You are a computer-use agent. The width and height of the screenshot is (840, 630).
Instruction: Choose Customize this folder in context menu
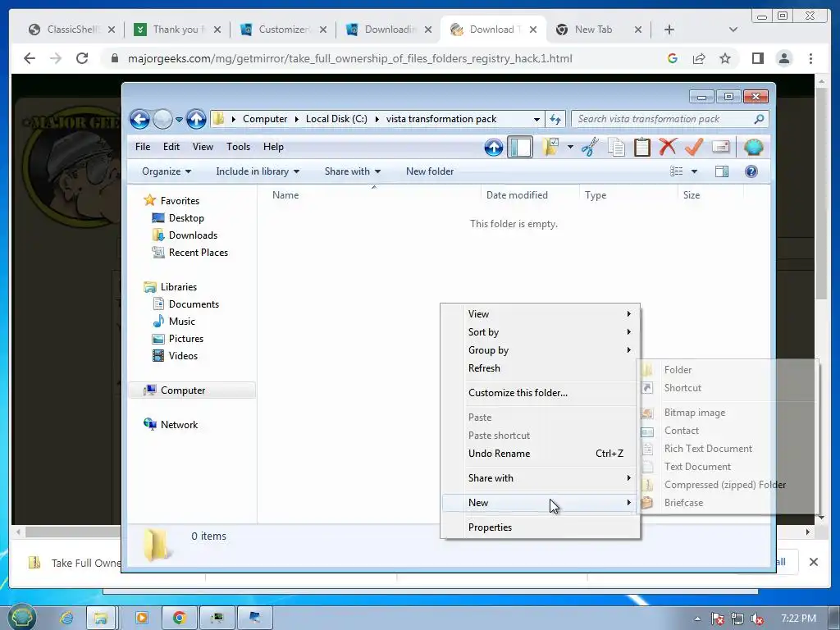coord(540,393)
